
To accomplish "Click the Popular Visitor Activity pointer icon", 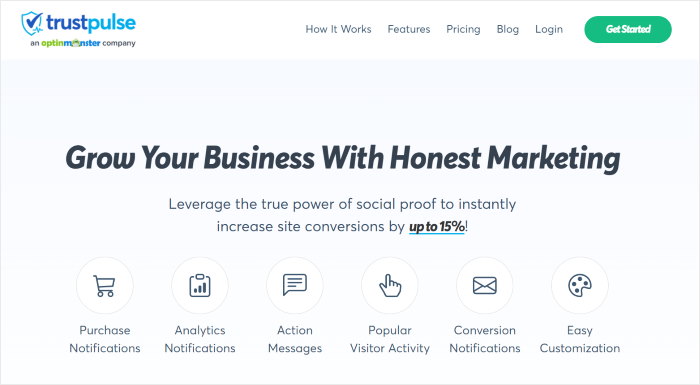I will 390,285.
